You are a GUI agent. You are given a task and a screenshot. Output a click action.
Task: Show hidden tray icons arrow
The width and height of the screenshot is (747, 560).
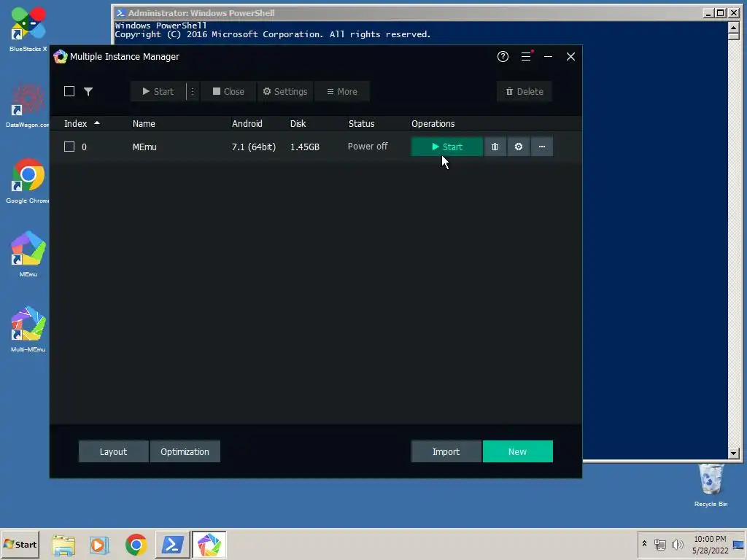pyautogui.click(x=644, y=543)
